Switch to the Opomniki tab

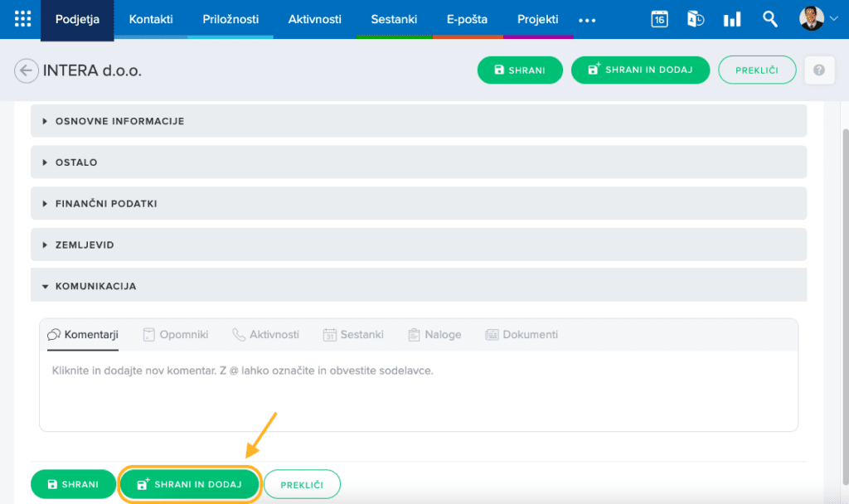[176, 335]
